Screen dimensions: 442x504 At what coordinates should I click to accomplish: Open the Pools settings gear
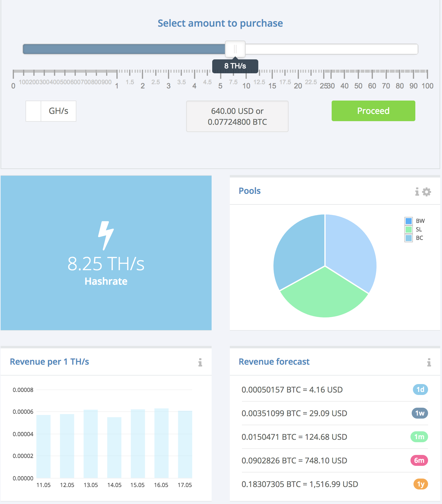pyautogui.click(x=427, y=192)
